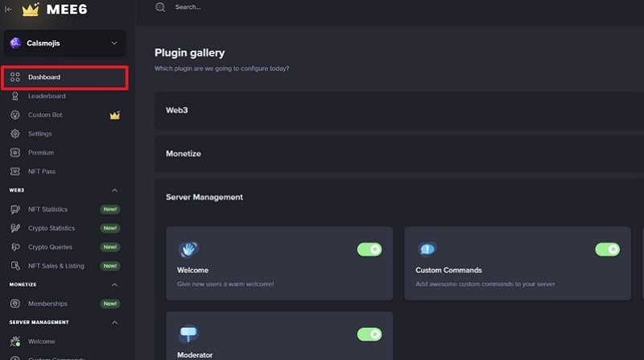Click New! badge beside Memberships
The width and height of the screenshot is (644, 360).
(x=110, y=304)
